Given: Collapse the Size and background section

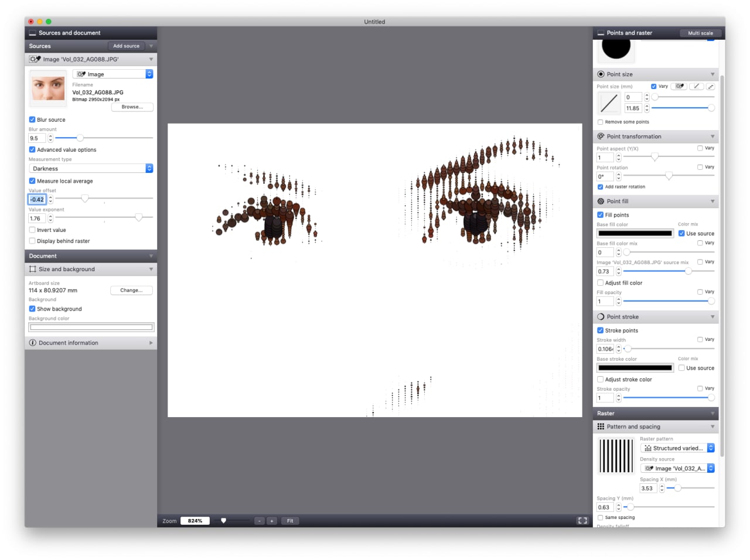Looking at the screenshot, I should (151, 269).
